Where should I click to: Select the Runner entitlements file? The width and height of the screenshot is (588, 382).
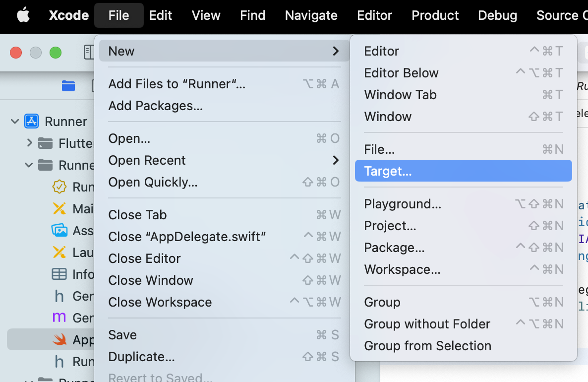click(x=60, y=187)
